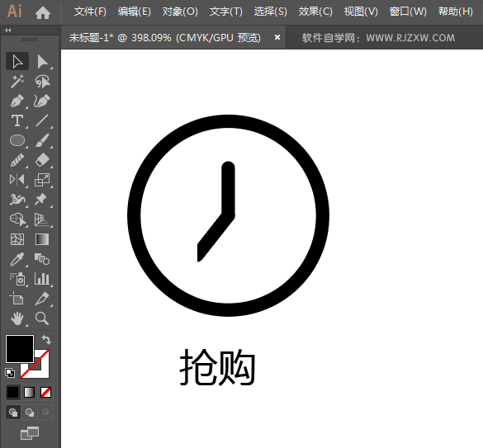This screenshot has width=483, height=448.
Task: Select the Warp width tool
Action: tap(17, 200)
